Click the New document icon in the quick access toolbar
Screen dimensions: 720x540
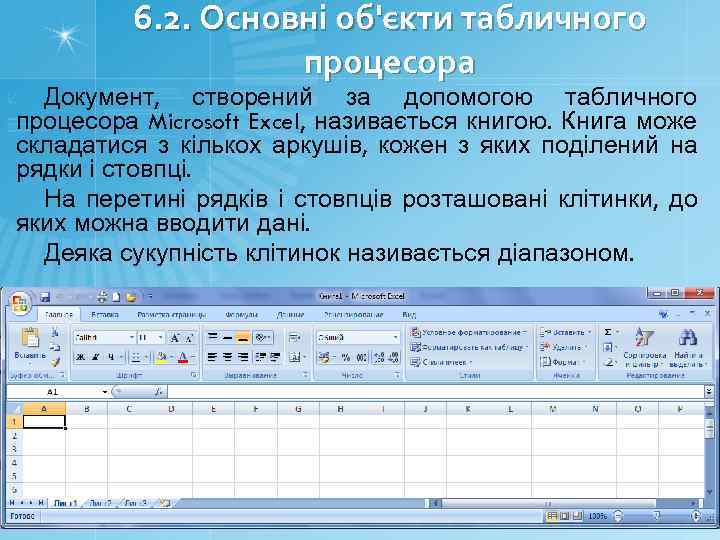[116, 297]
